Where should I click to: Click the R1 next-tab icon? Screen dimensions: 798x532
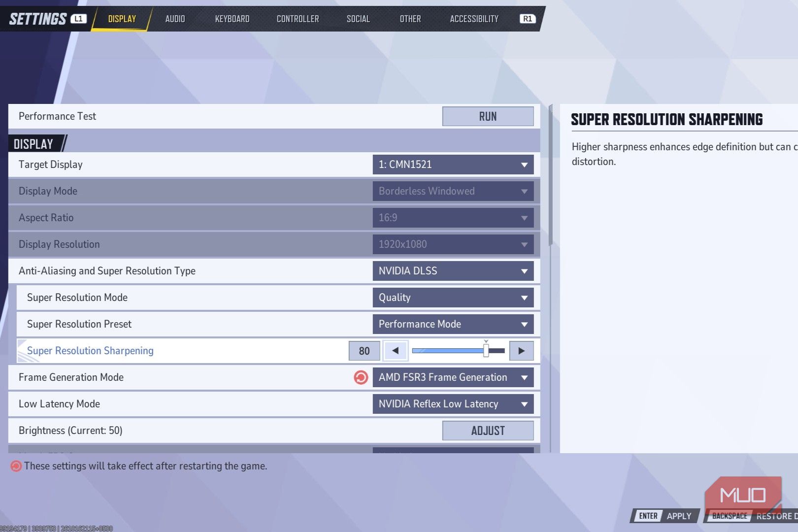[527, 19]
